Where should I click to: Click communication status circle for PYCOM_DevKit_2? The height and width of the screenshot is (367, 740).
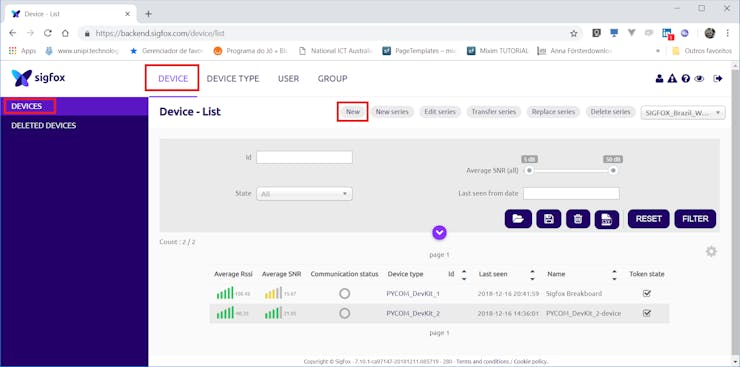pyautogui.click(x=345, y=313)
